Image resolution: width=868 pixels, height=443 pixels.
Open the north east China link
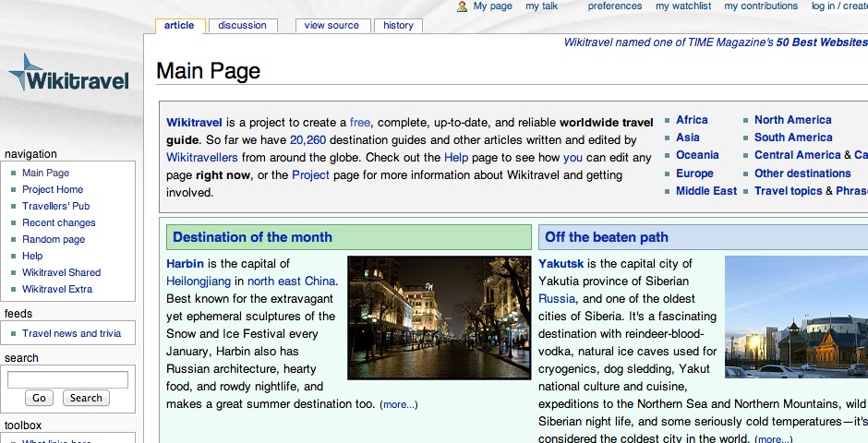tap(291, 281)
